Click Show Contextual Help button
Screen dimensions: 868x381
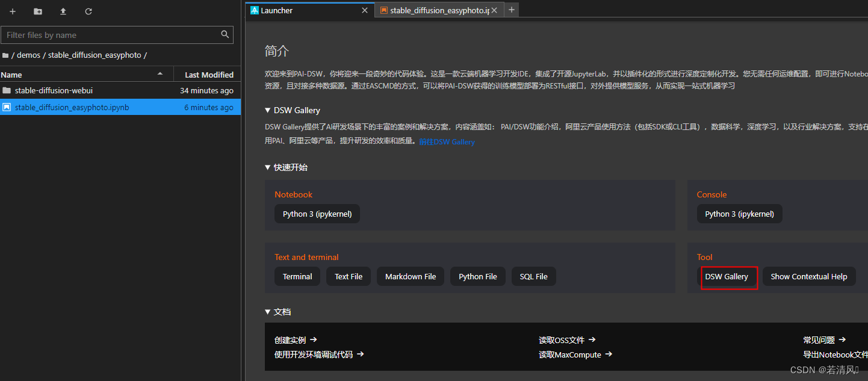coord(809,276)
